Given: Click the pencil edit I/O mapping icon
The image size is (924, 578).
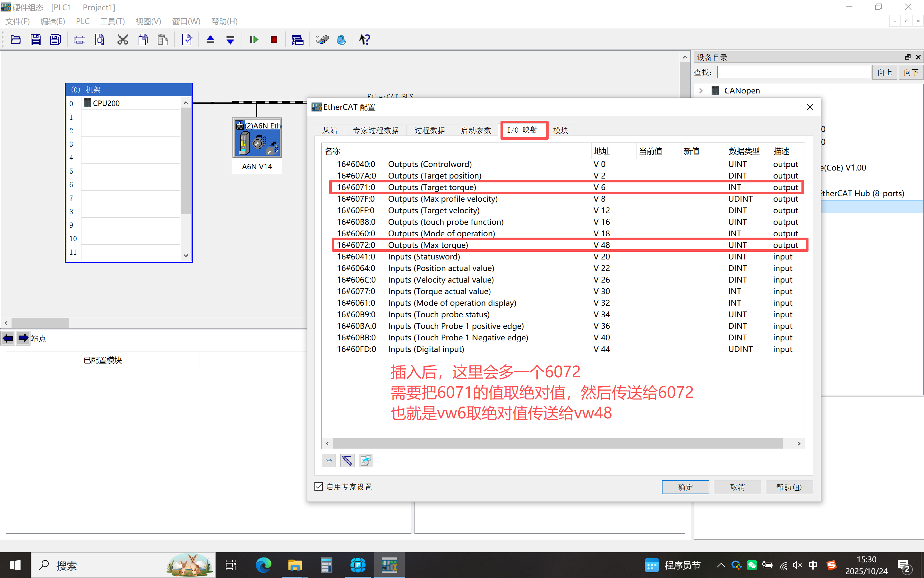Looking at the screenshot, I should [x=347, y=461].
